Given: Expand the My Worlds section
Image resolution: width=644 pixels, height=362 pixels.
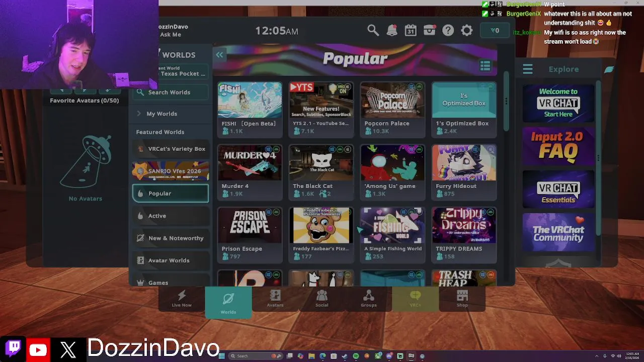Looking at the screenshot, I should (170, 114).
